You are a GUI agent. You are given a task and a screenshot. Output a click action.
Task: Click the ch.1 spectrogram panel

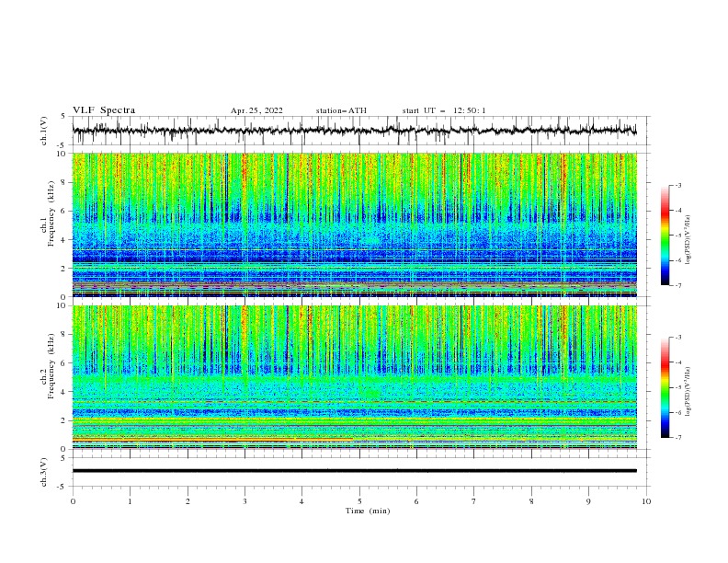pos(354,224)
